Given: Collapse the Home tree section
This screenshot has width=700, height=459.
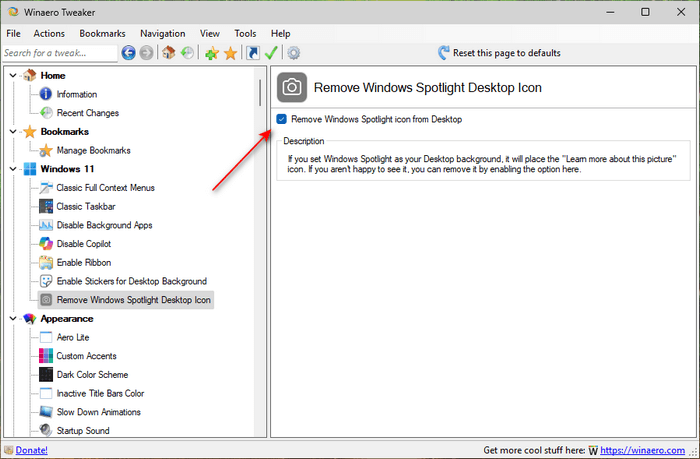Looking at the screenshot, I should tap(12, 75).
